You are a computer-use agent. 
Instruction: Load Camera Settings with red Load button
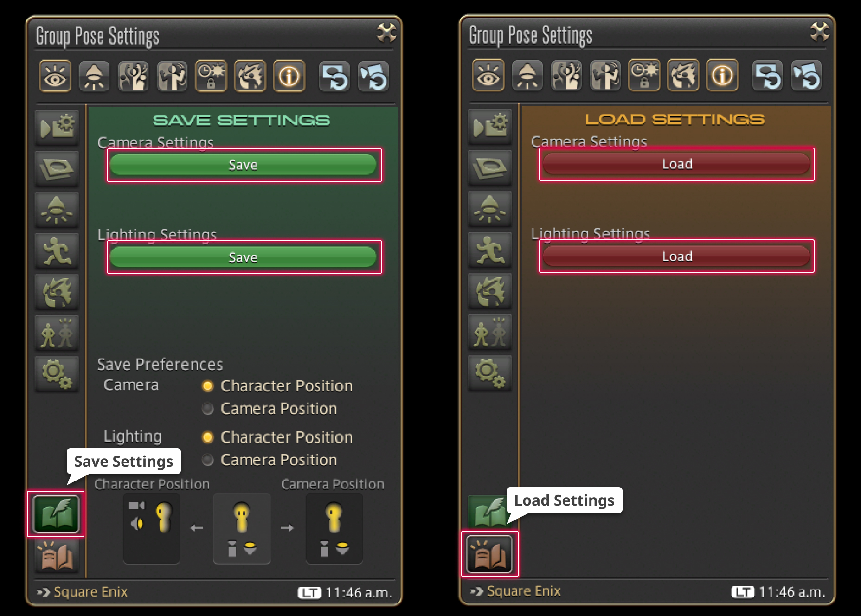click(676, 164)
